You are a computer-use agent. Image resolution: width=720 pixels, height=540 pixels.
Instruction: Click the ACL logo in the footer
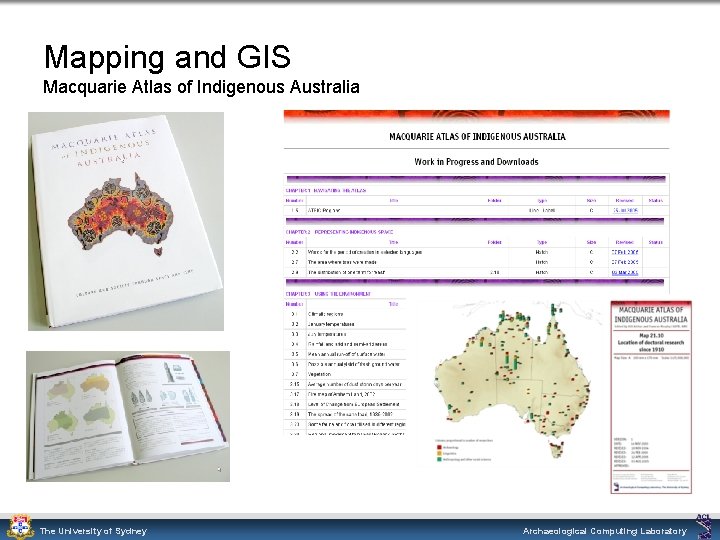(x=704, y=526)
